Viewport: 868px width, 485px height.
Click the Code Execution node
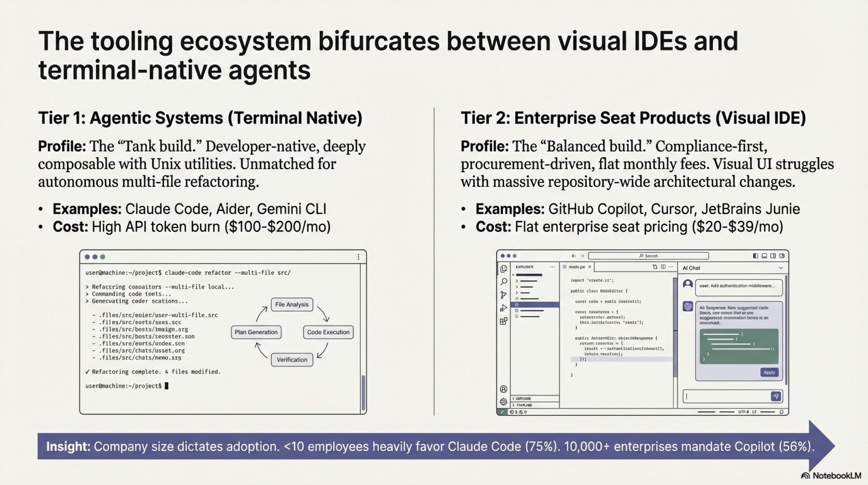tap(328, 332)
